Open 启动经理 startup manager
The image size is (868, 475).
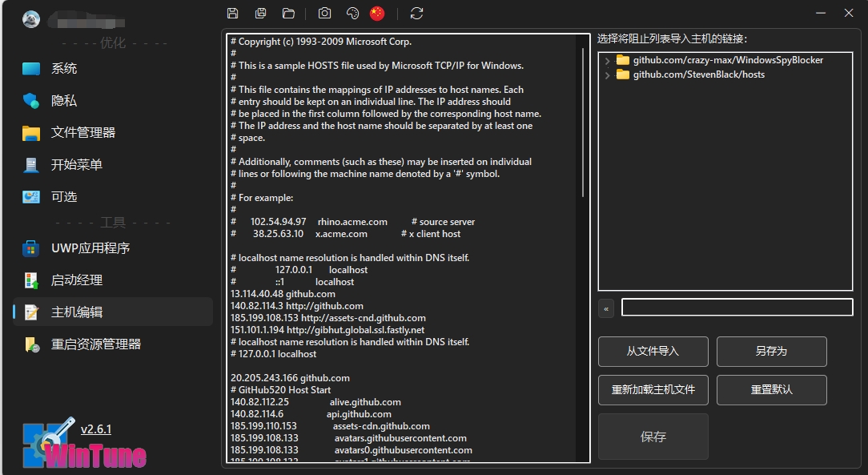[x=77, y=280]
